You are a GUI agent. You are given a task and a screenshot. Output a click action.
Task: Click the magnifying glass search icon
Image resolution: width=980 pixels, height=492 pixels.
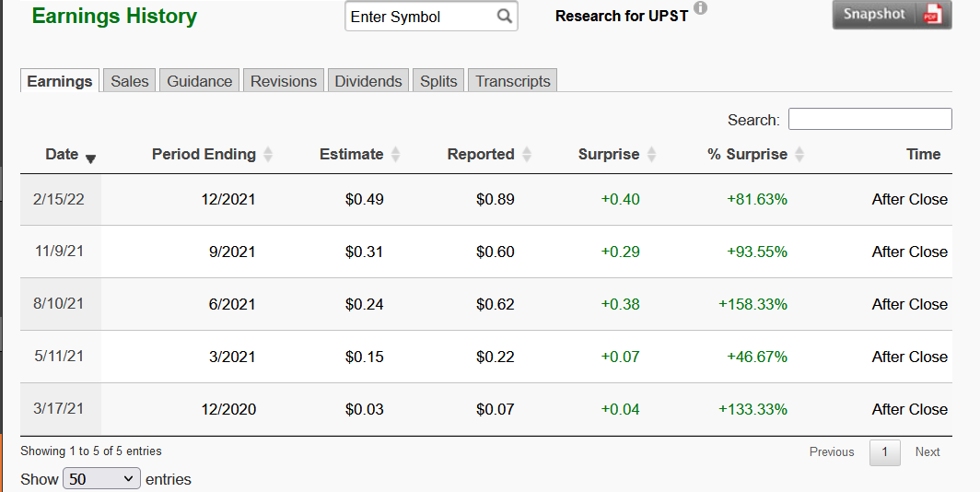coord(504,17)
